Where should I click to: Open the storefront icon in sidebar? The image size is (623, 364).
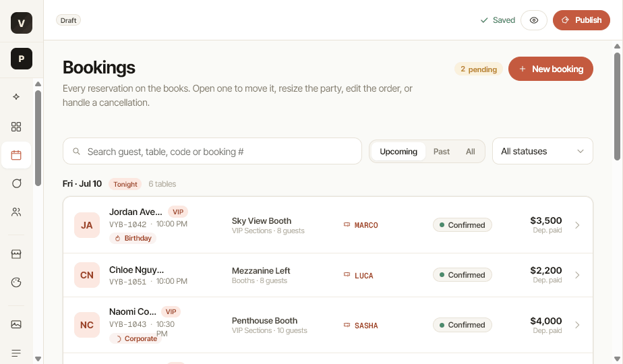coord(16,254)
